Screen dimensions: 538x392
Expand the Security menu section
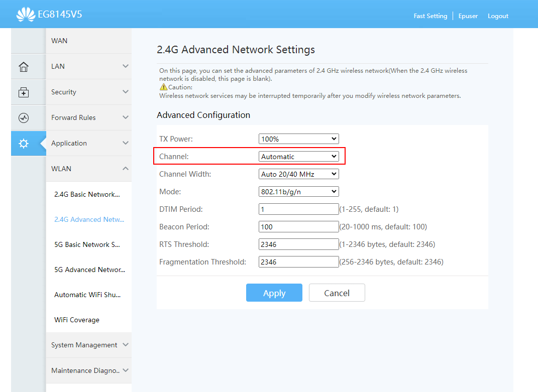pos(89,92)
